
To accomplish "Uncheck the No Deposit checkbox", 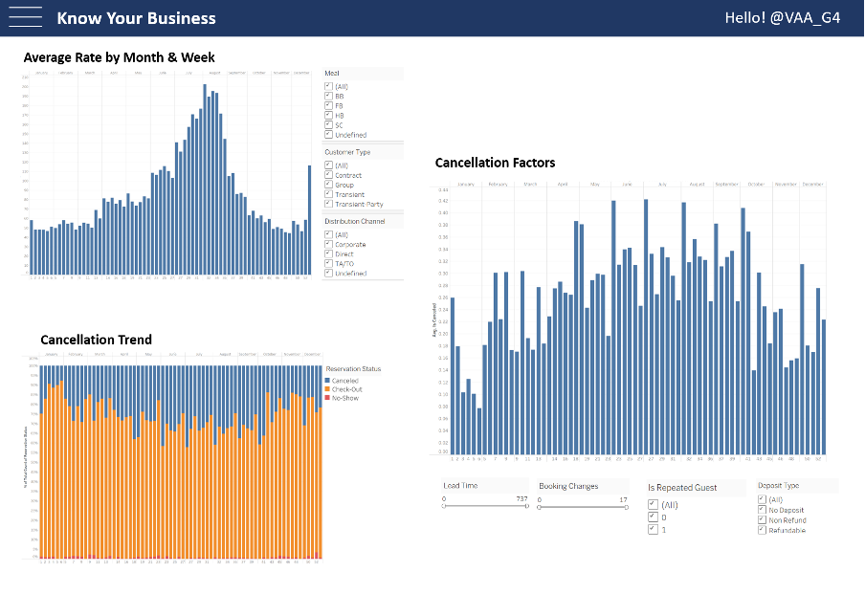I will [x=762, y=510].
